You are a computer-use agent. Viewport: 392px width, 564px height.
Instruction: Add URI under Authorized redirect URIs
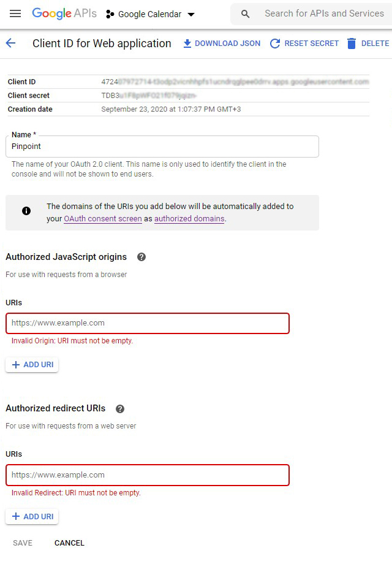point(32,517)
